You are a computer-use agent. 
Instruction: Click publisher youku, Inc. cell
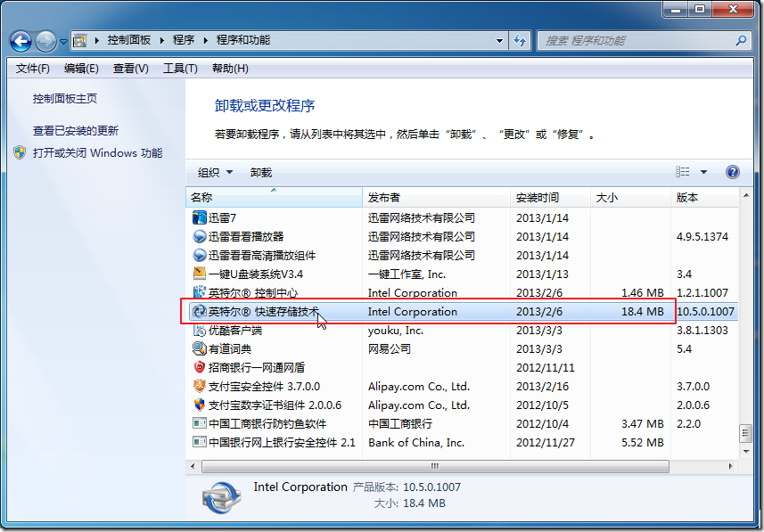pos(396,331)
